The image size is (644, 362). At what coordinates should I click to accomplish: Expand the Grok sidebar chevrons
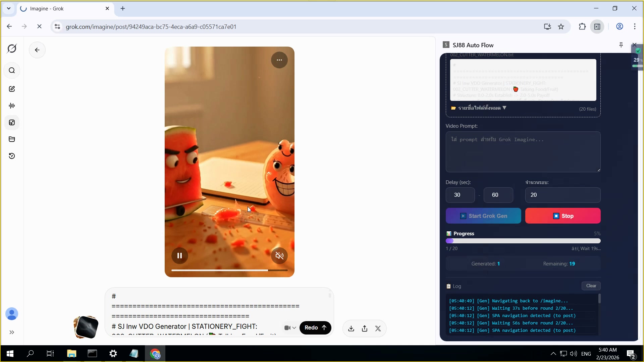12,332
